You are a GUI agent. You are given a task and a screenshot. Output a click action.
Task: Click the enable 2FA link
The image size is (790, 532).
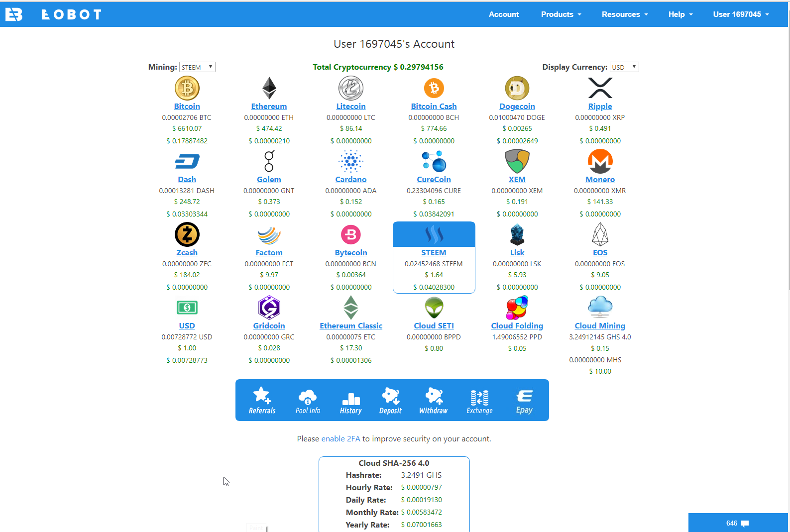(x=340, y=439)
